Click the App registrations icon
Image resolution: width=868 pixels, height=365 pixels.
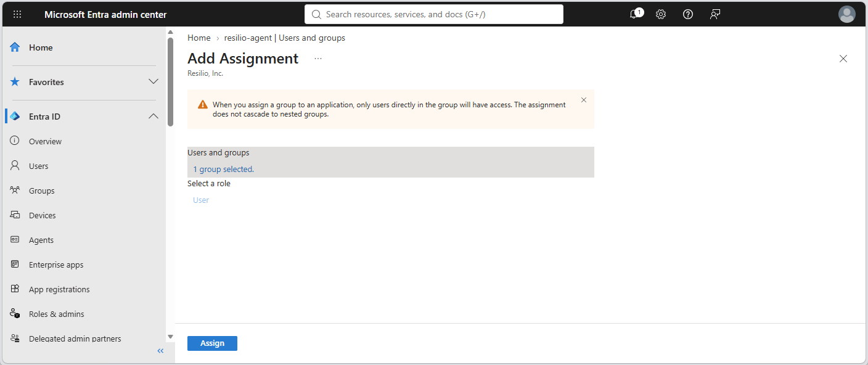15,289
